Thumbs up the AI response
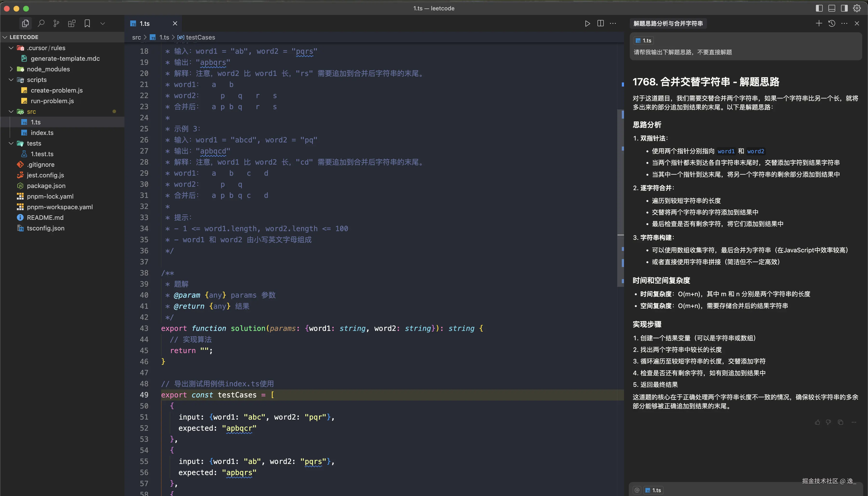The image size is (868, 496). pos(817,422)
